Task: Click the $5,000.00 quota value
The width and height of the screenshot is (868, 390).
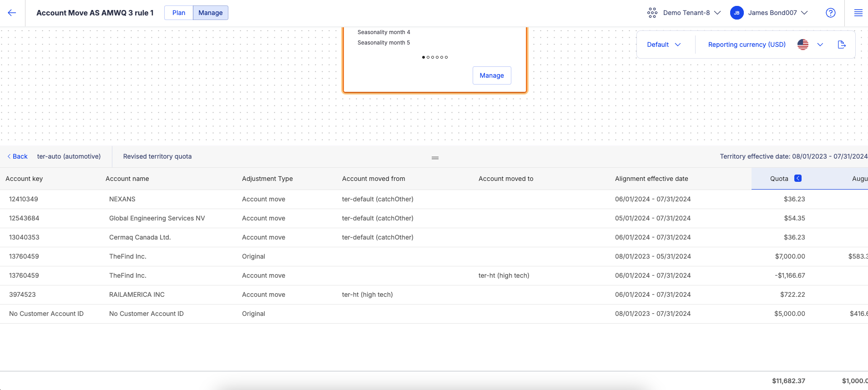Action: [790, 314]
